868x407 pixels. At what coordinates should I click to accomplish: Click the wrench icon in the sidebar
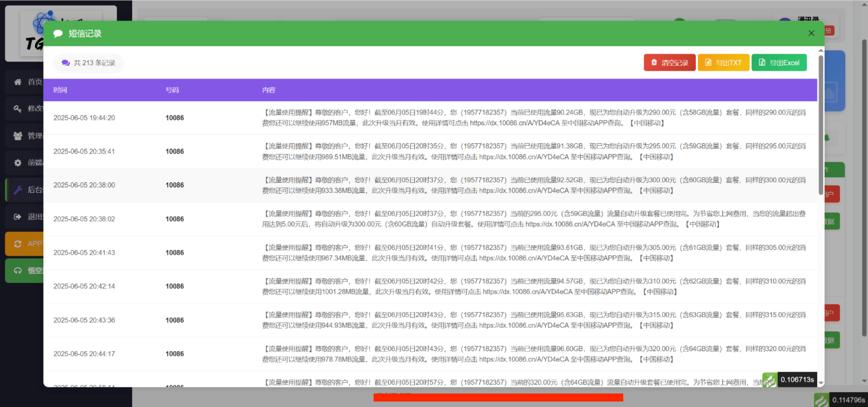pos(18,190)
